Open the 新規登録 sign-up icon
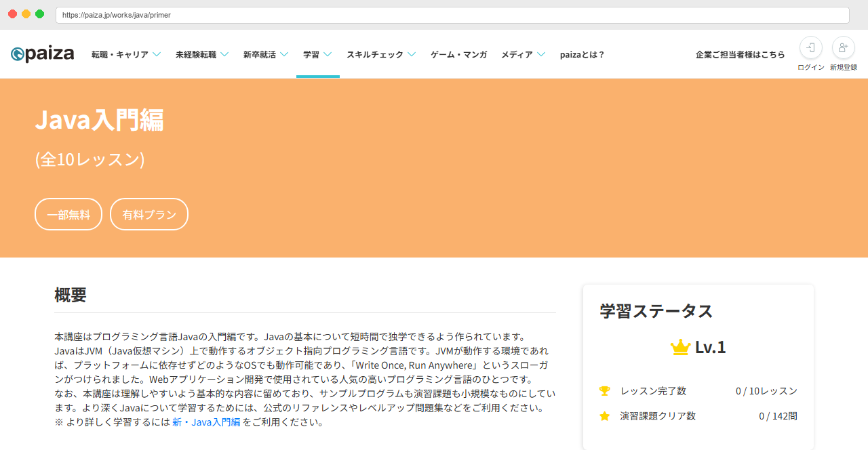868x450 pixels. pos(844,47)
